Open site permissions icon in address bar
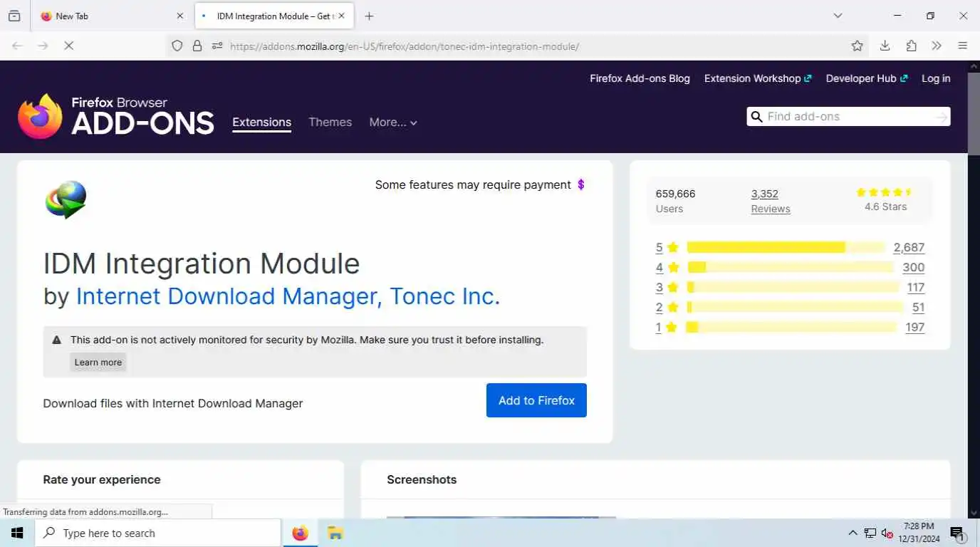This screenshot has height=547, width=980. (x=217, y=46)
